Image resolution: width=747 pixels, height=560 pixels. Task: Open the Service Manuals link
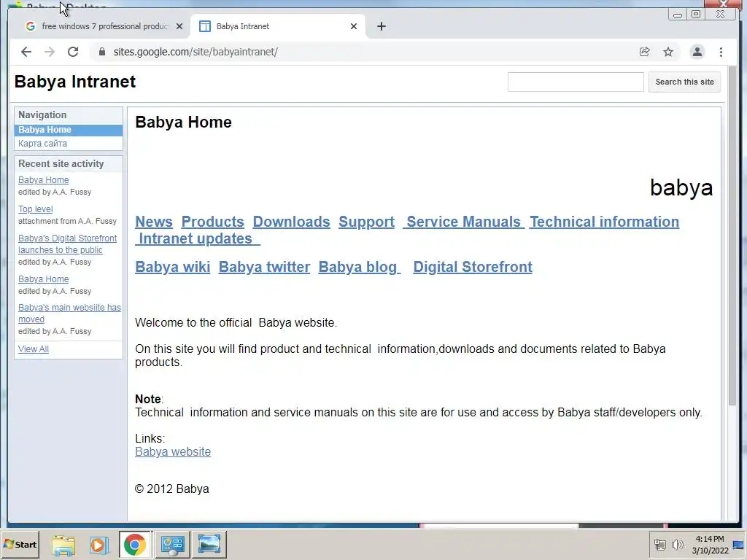[463, 222]
